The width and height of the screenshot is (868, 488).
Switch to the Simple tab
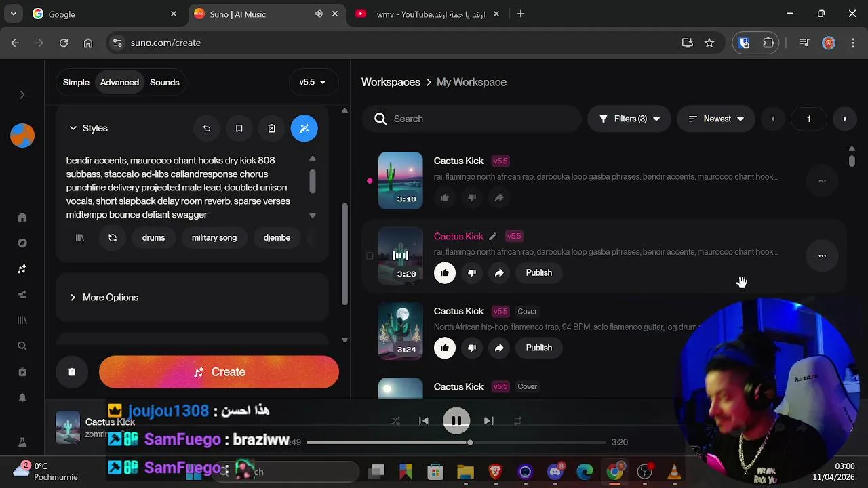click(76, 83)
